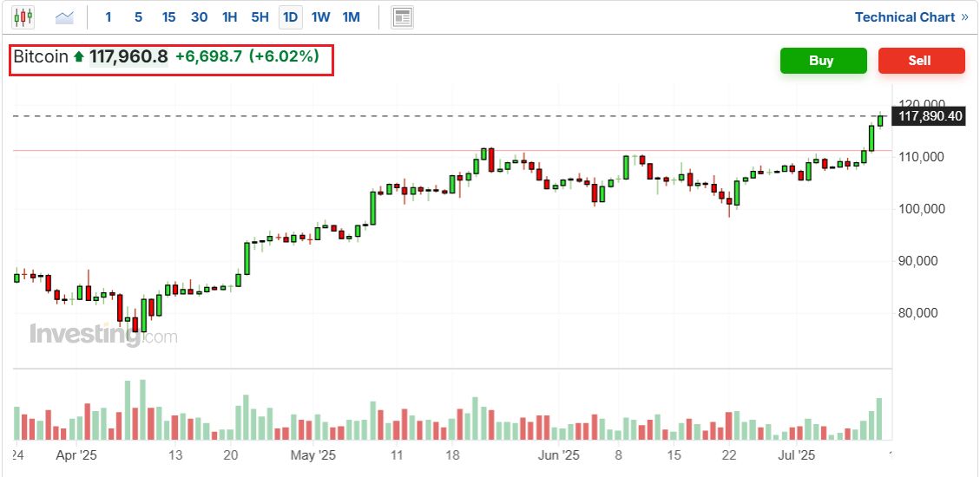Switch to the 15 minute interval
980x477 pixels.
168,16
